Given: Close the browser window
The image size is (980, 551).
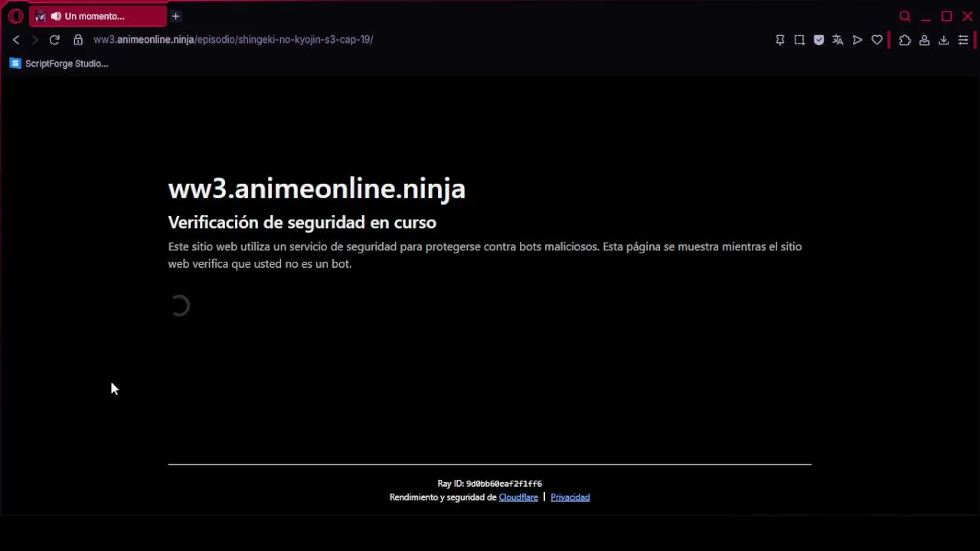Looking at the screenshot, I should [967, 16].
